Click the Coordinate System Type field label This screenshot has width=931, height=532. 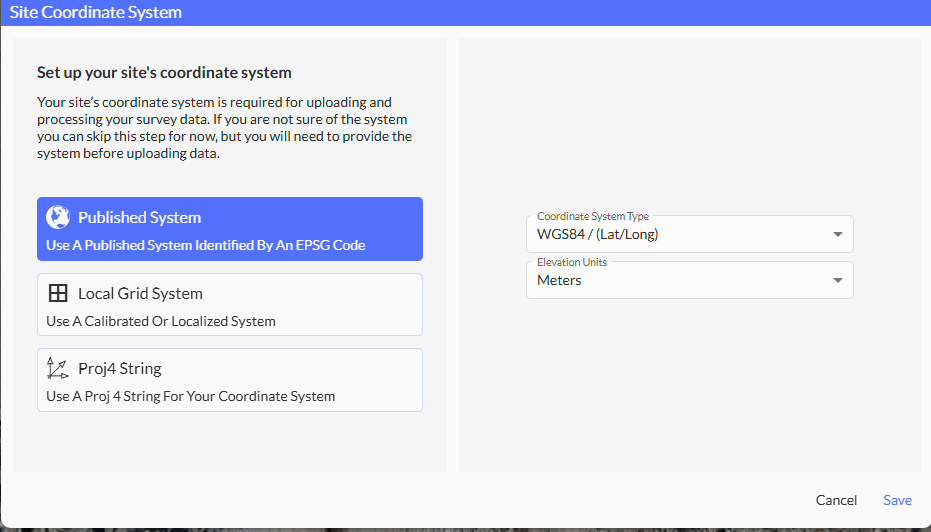pyautogui.click(x=593, y=216)
